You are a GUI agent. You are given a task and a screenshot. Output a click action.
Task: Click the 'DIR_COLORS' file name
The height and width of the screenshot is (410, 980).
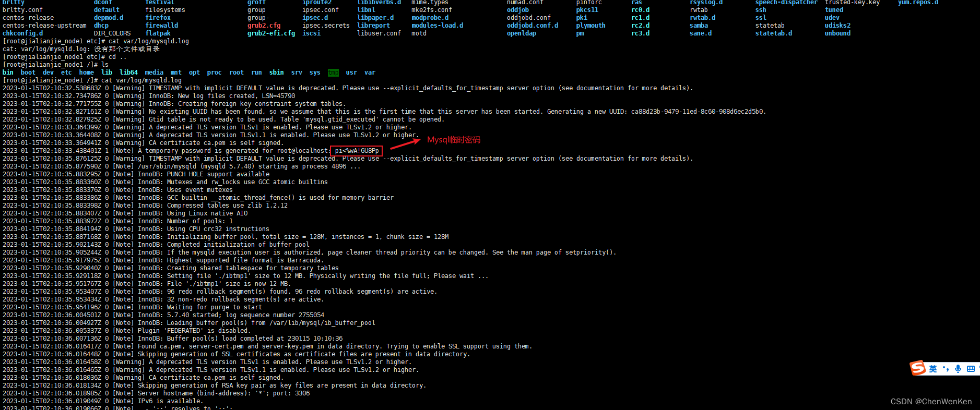pos(112,33)
